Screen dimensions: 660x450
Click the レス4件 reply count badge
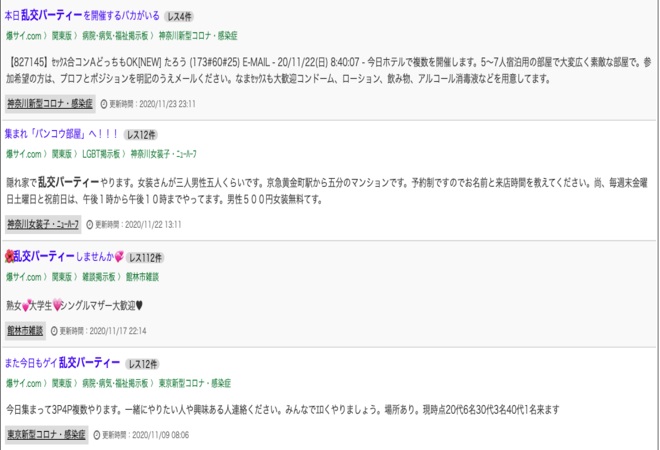pos(179,16)
